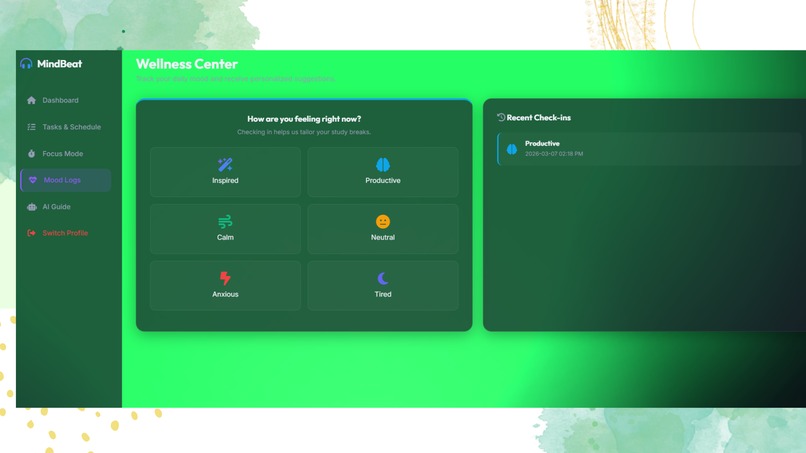
Task: Click the AI Guide robot icon
Action: (32, 207)
